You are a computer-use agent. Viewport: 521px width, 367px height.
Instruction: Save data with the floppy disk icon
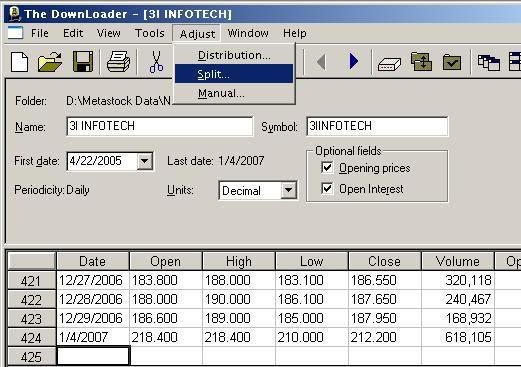[83, 62]
